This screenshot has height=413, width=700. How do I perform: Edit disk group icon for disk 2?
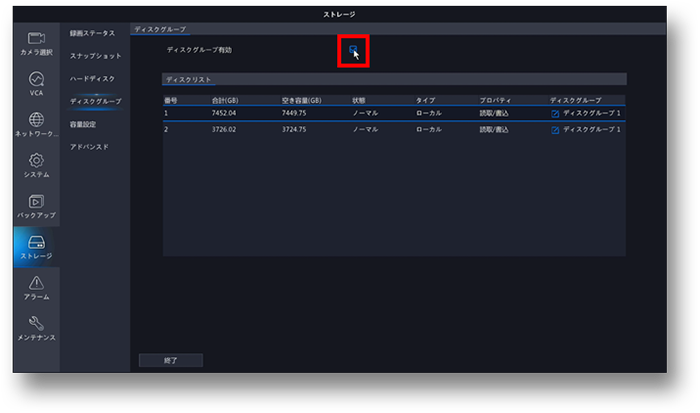click(x=555, y=130)
